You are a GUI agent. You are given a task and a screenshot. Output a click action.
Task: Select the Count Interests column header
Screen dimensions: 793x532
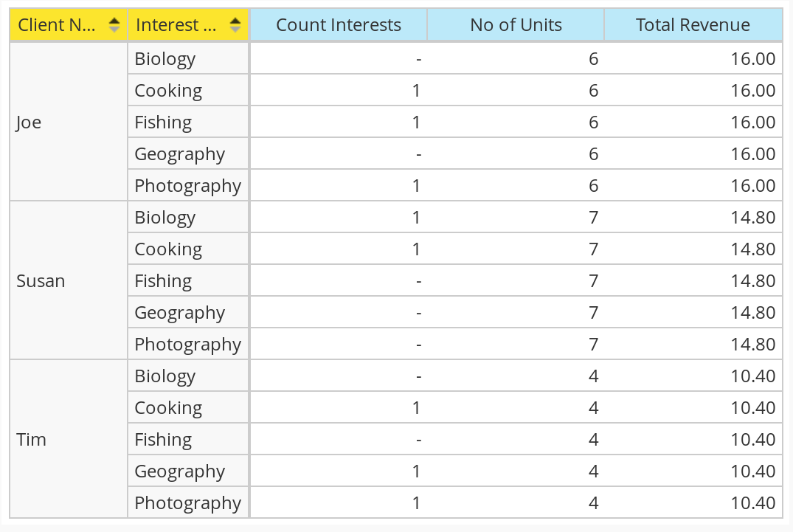click(339, 25)
